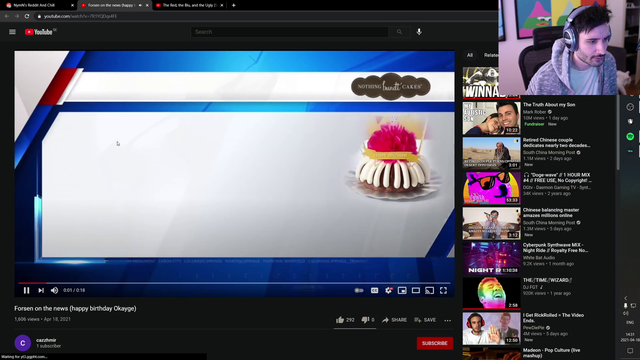Focus the YouTube search field
640x360 pixels.
tap(289, 32)
